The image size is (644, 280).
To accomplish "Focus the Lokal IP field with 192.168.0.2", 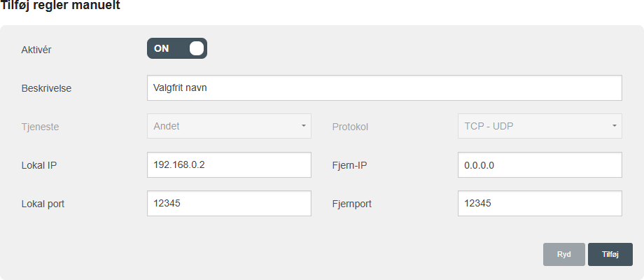I will point(229,165).
